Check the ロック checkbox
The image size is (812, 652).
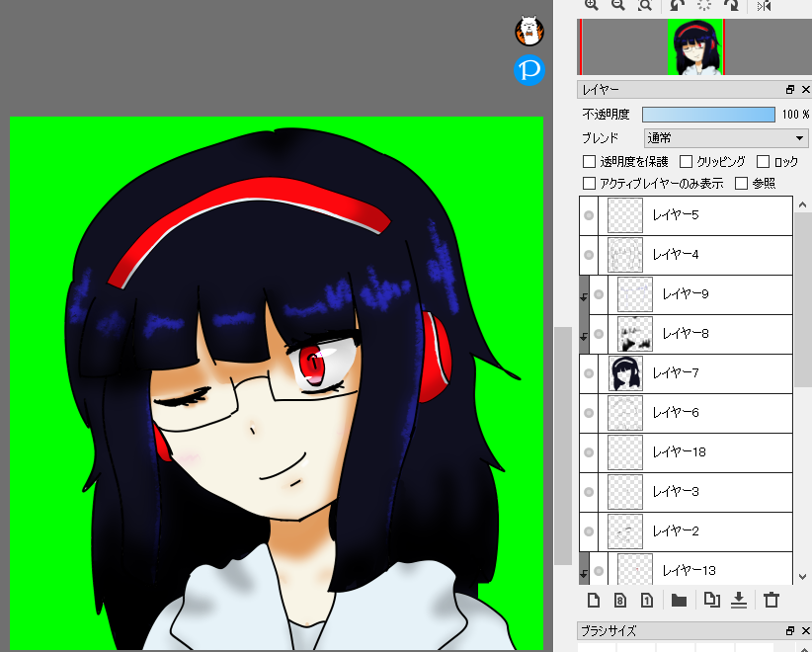click(x=763, y=162)
